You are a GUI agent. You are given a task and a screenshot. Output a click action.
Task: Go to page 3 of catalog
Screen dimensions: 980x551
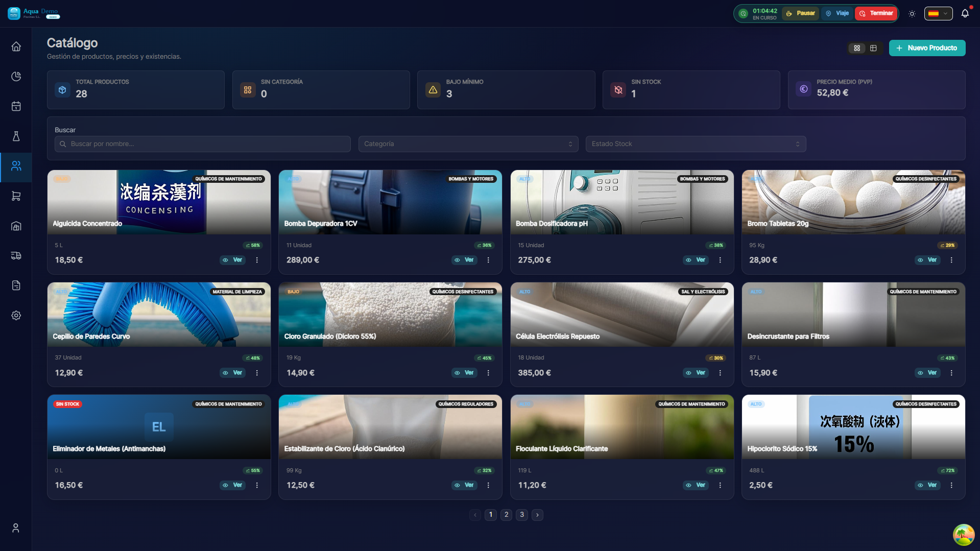pos(521,515)
